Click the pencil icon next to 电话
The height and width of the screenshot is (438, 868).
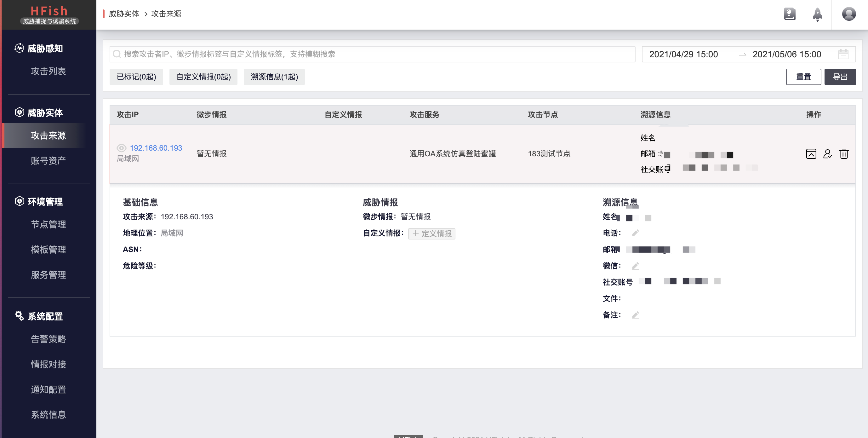635,233
